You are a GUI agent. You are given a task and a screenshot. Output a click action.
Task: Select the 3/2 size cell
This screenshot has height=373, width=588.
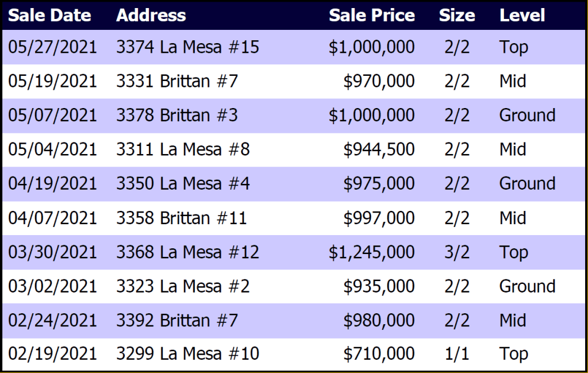pyautogui.click(x=457, y=252)
